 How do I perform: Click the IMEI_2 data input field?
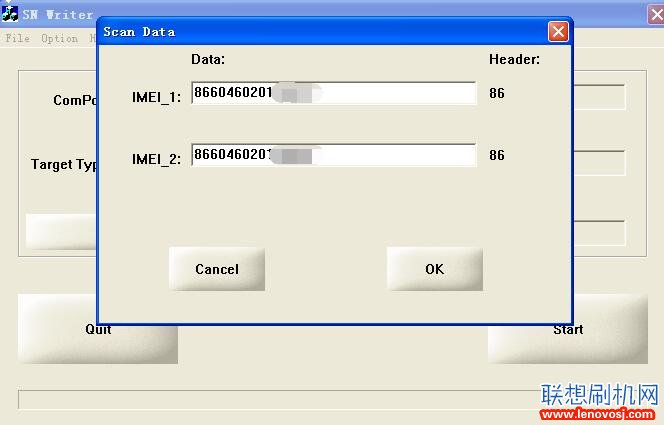pos(334,155)
